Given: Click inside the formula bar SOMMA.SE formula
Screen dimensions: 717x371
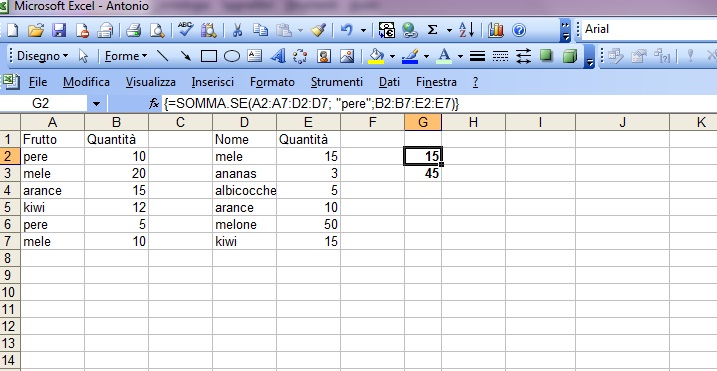Looking at the screenshot, I should pyautogui.click(x=311, y=104).
